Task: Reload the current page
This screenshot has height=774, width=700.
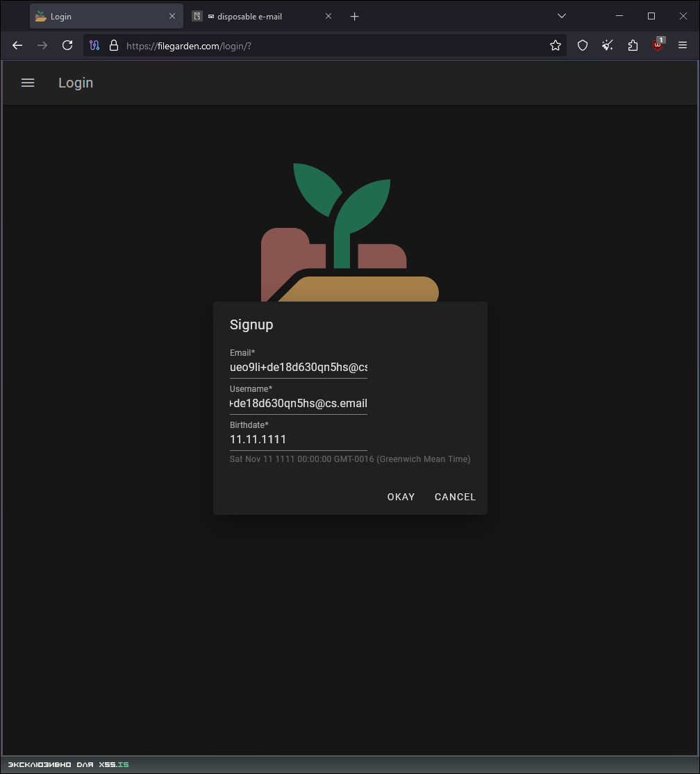Action: coord(67,45)
